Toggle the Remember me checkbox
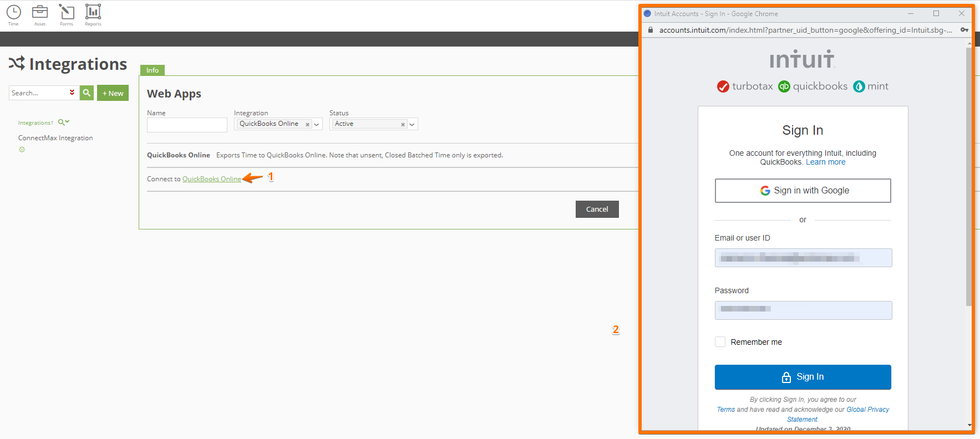 pyautogui.click(x=720, y=342)
